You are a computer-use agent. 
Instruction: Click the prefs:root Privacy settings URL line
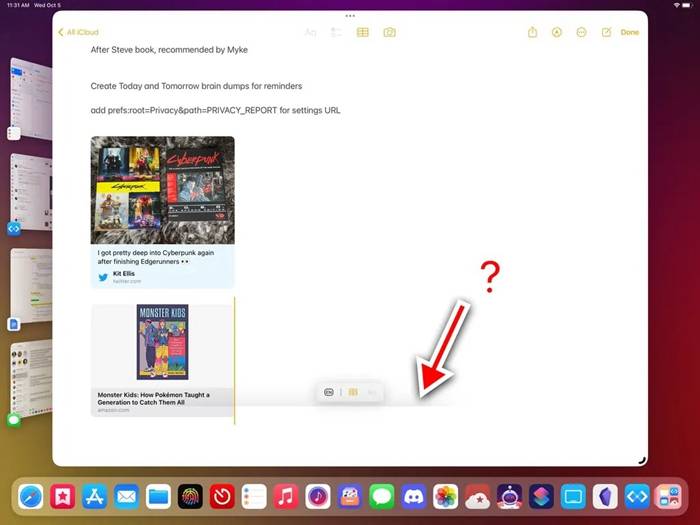coord(215,110)
